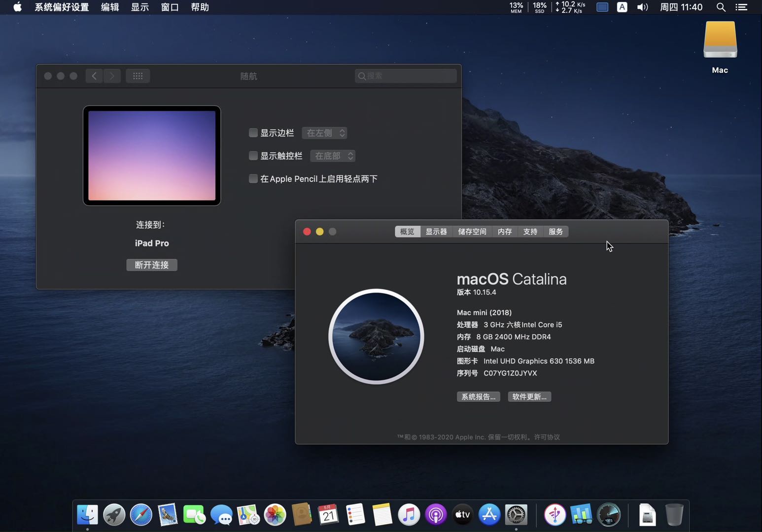This screenshot has width=762, height=532.
Task: Open System Preferences gear in Dock
Action: (x=516, y=515)
